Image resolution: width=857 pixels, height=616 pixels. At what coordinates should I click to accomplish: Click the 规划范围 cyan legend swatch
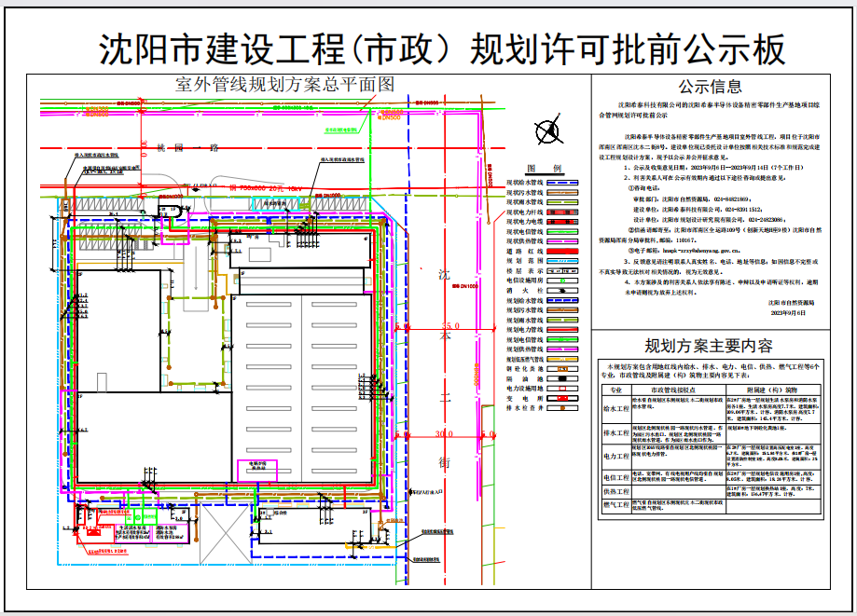[562, 261]
